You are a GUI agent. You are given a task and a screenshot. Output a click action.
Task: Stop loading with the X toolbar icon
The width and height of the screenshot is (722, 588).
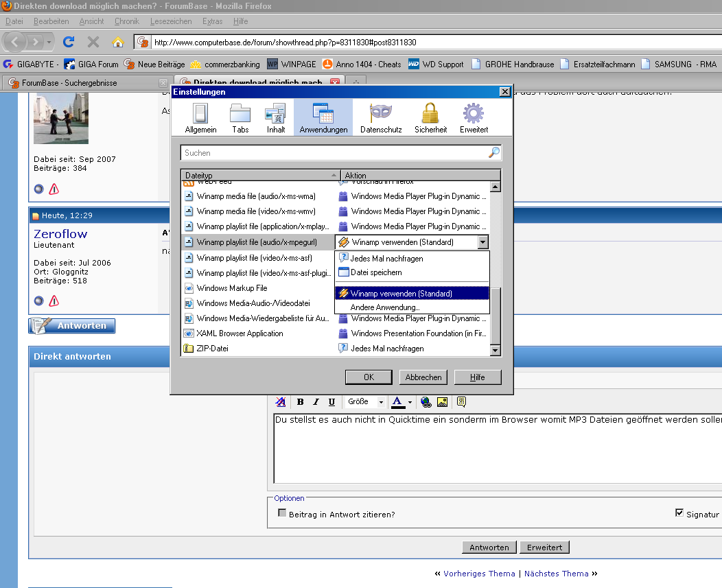pos(93,43)
